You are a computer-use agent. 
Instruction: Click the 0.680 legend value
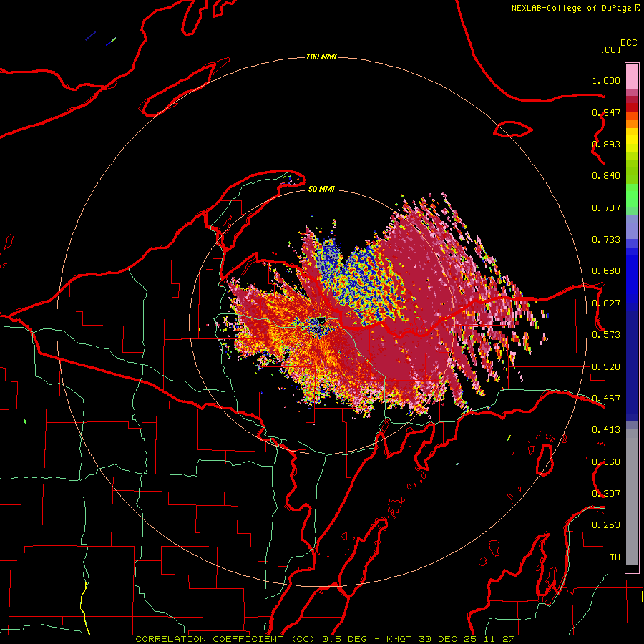[606, 271]
